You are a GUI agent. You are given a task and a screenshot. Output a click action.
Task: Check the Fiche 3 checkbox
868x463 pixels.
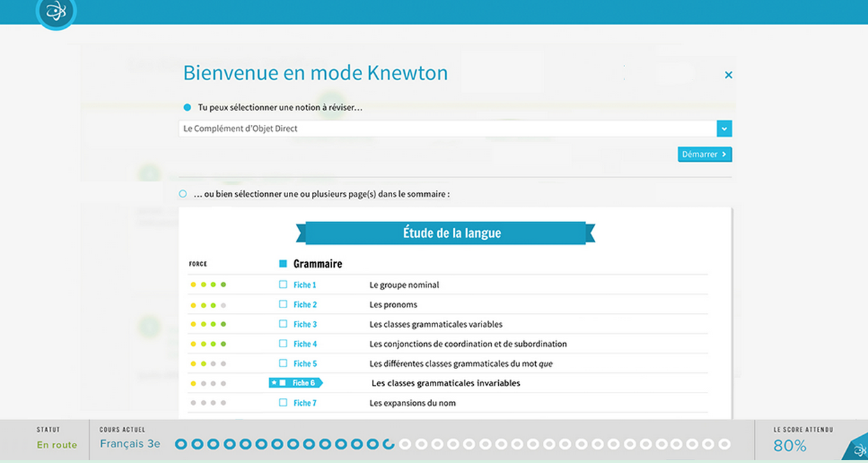(x=283, y=324)
